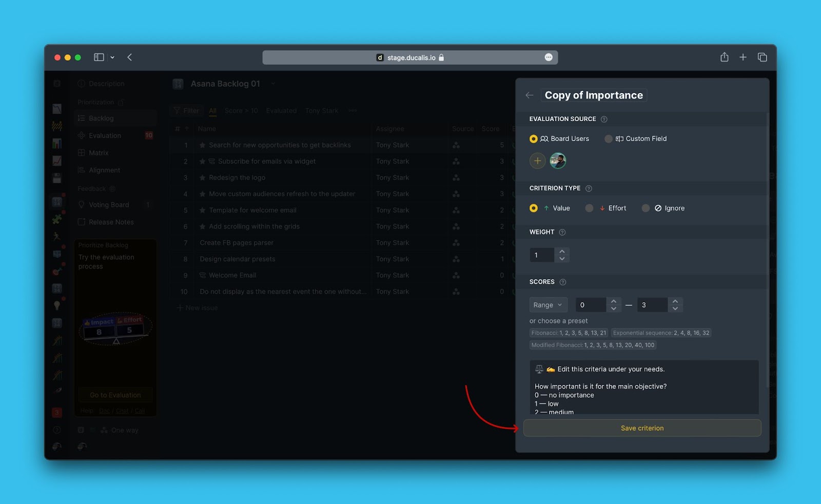821x504 pixels.
Task: Click minimum score field showing 0
Action: [x=591, y=305]
